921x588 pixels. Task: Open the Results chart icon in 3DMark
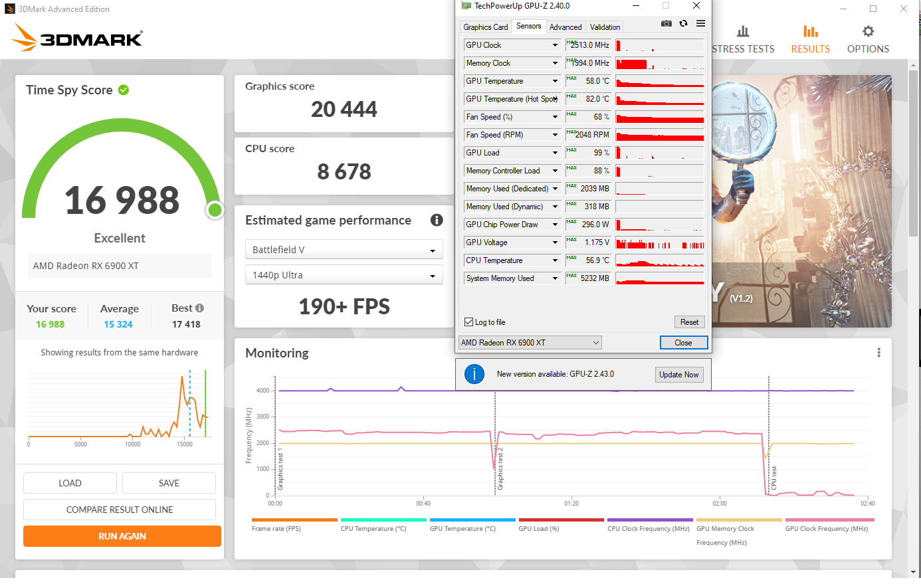[x=810, y=31]
